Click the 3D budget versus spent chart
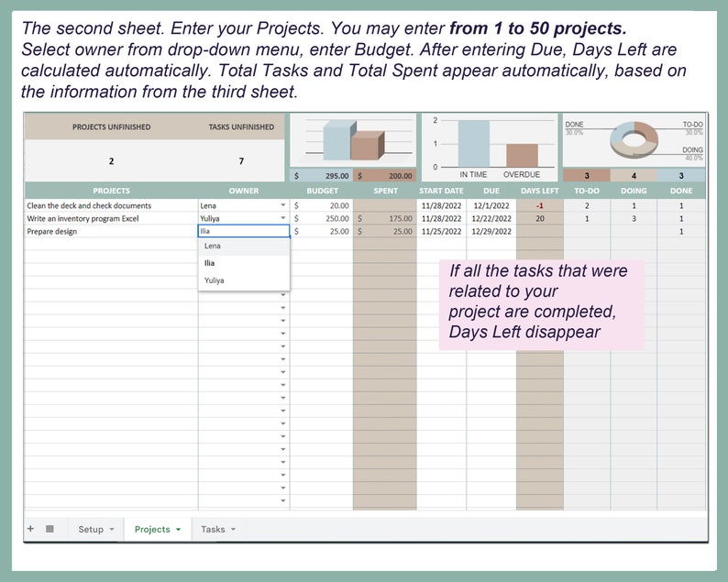 tap(353, 140)
